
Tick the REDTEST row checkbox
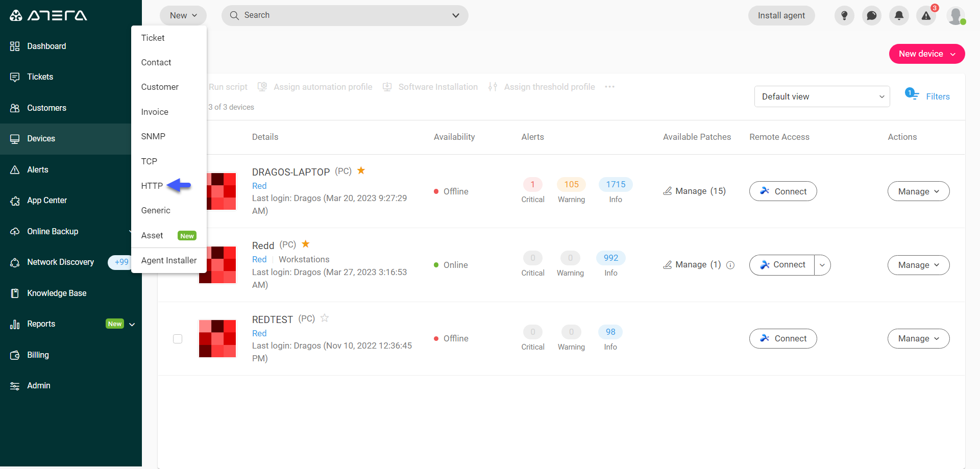178,339
